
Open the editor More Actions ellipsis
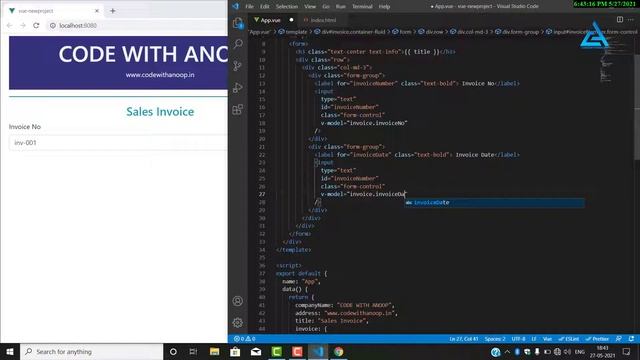[x=631, y=20]
